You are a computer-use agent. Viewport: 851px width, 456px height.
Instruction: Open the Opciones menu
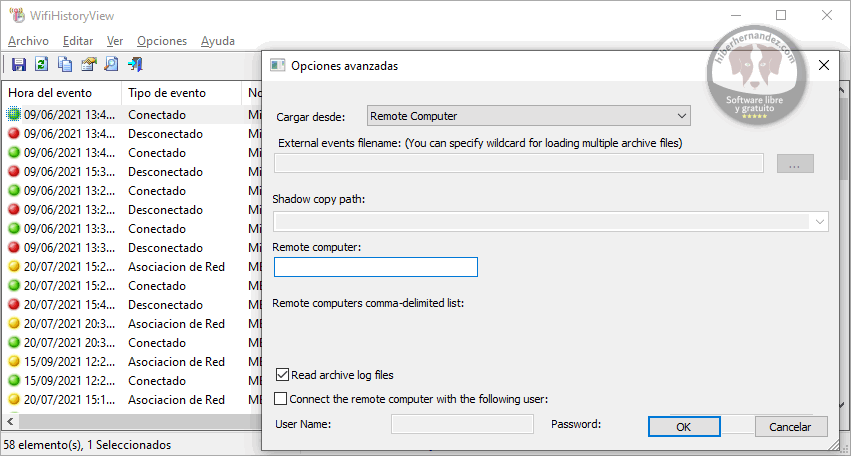coord(162,41)
